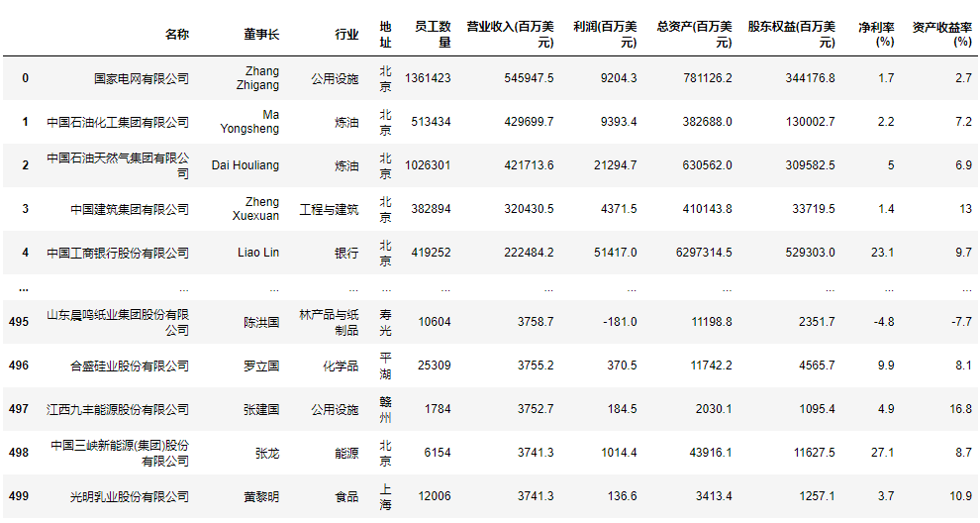
Task: Click equity value 1257.1
Action: coord(817,496)
